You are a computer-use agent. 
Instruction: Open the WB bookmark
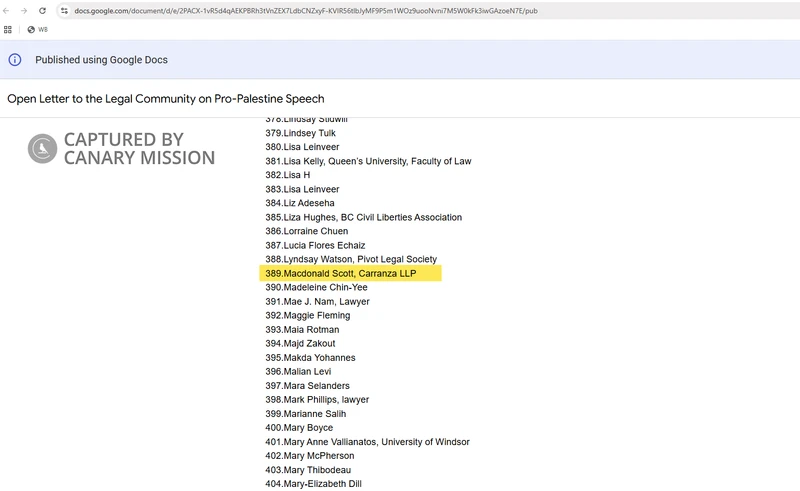[38, 30]
